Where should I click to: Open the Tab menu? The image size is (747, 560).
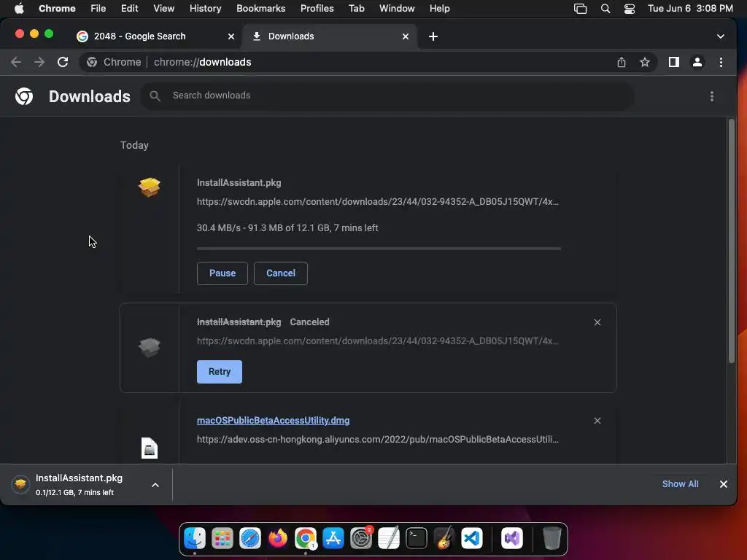(x=356, y=9)
